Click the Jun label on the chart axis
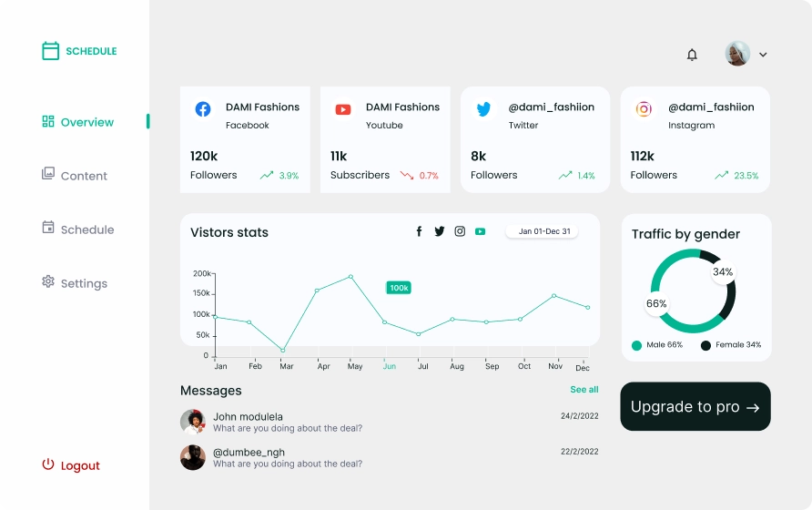The width and height of the screenshot is (812, 510). (390, 366)
